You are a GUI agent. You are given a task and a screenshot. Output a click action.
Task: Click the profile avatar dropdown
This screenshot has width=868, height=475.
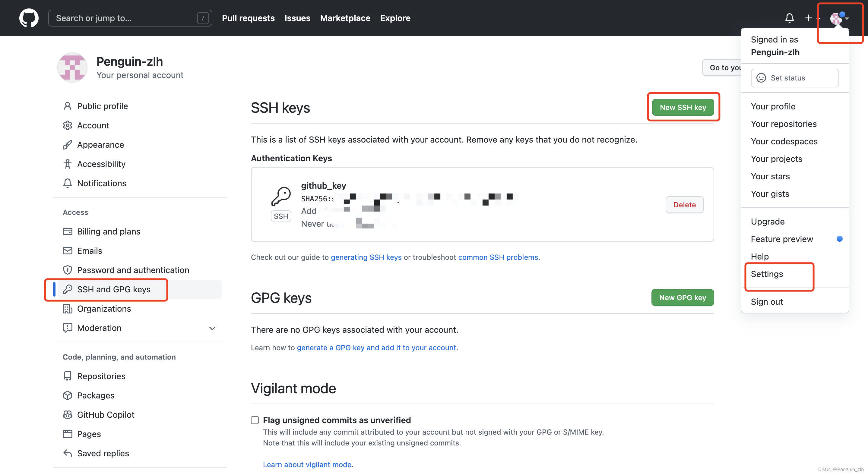[839, 17]
